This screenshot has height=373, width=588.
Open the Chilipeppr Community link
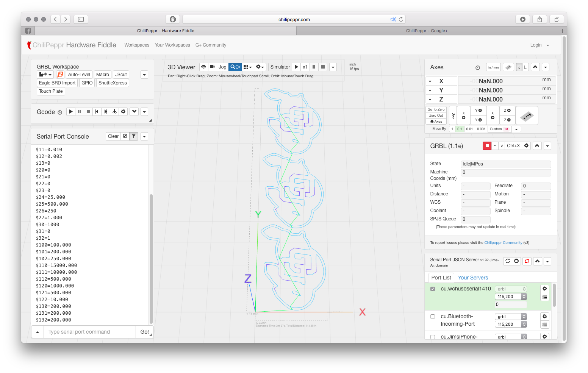tap(503, 243)
